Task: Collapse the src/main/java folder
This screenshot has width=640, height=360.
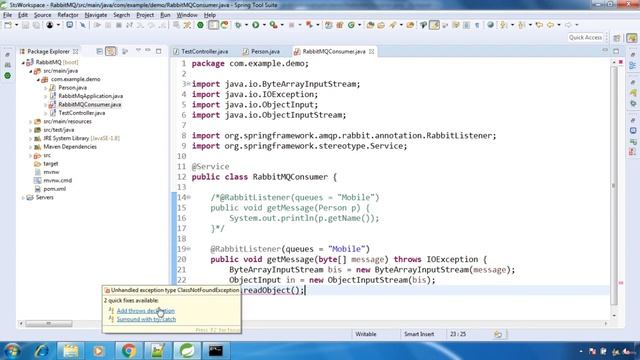Action: tap(31, 71)
